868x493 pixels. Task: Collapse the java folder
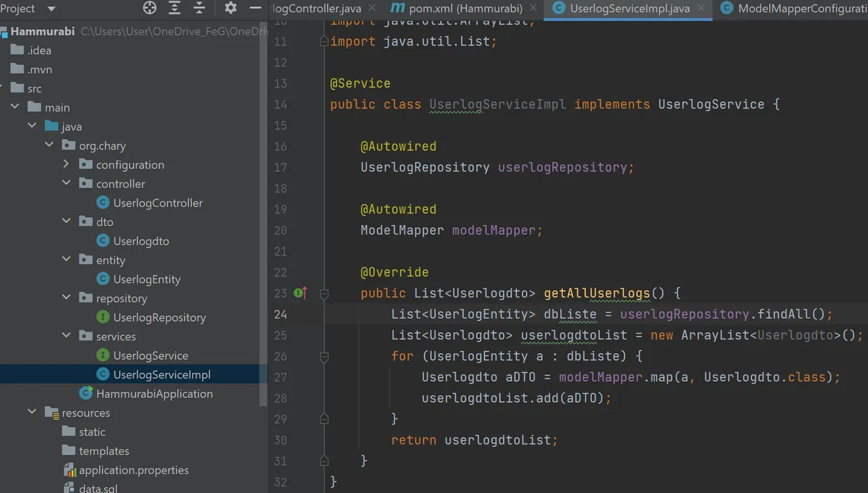click(x=32, y=126)
